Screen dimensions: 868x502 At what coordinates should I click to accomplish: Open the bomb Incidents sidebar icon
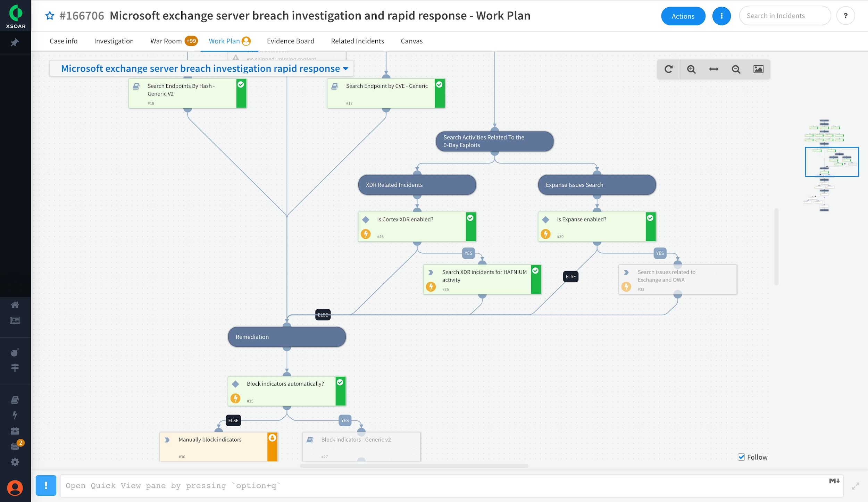15,352
